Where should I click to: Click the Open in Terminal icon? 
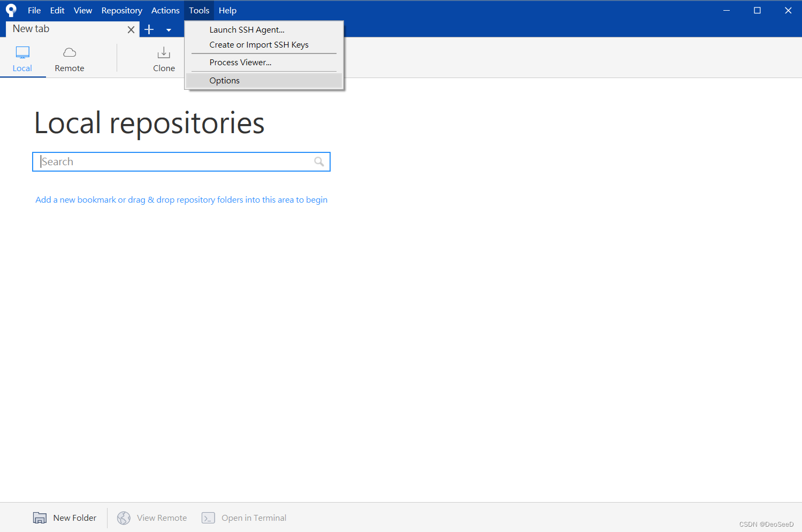(209, 518)
